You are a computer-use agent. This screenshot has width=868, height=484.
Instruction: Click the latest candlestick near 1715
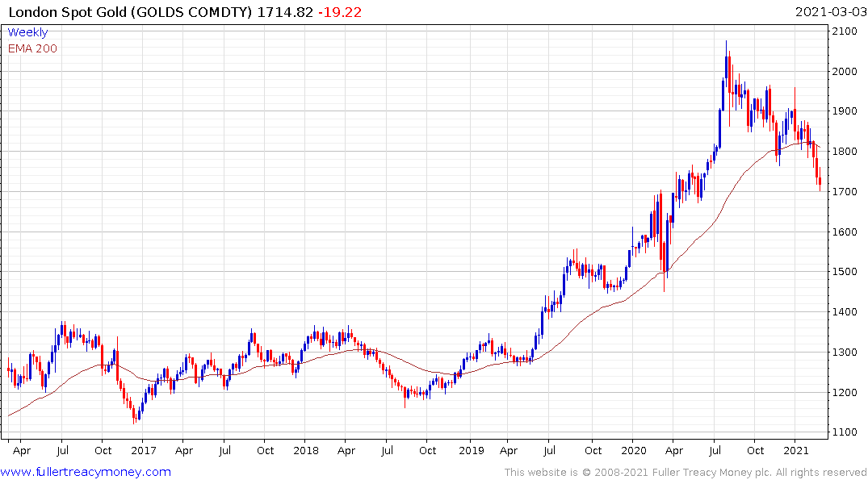click(820, 179)
